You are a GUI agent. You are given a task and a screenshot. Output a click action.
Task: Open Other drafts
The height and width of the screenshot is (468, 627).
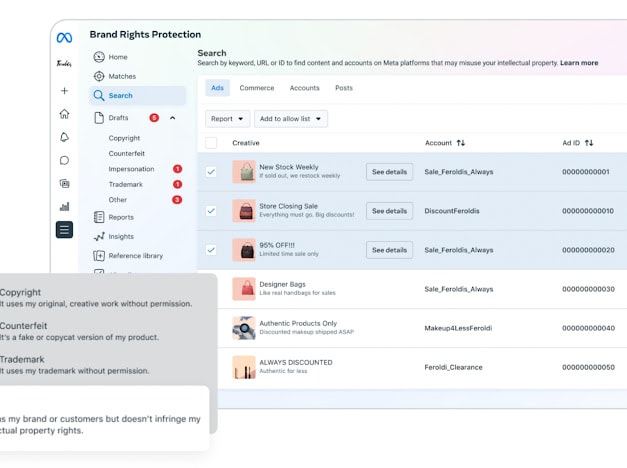coord(118,200)
